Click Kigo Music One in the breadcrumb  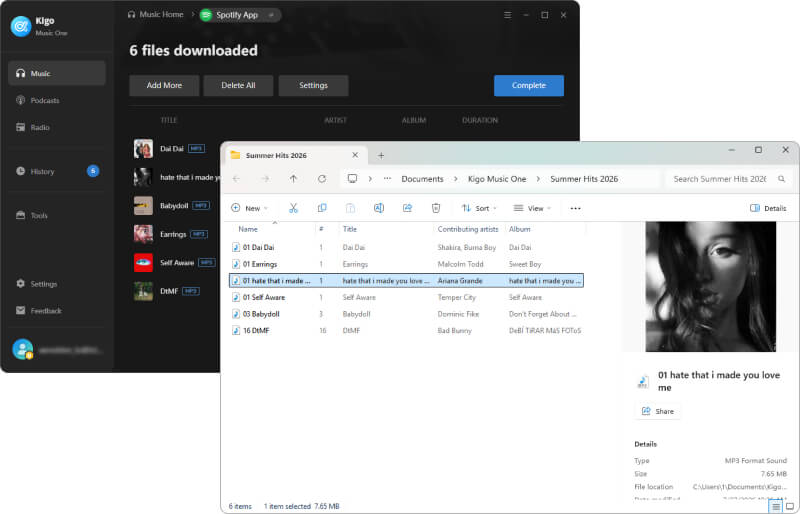coord(497,179)
